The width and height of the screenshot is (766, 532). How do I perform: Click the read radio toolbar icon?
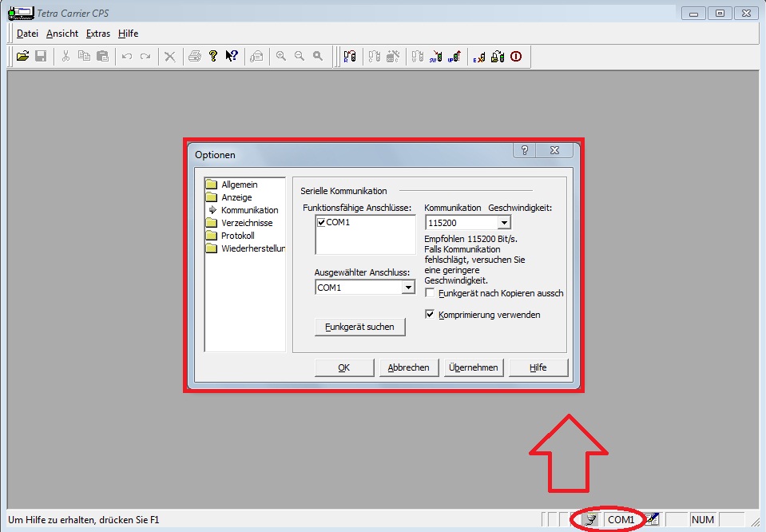349,56
